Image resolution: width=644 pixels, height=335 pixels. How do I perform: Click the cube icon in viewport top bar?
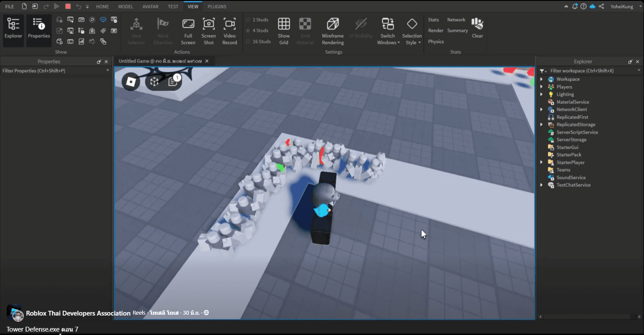(155, 82)
